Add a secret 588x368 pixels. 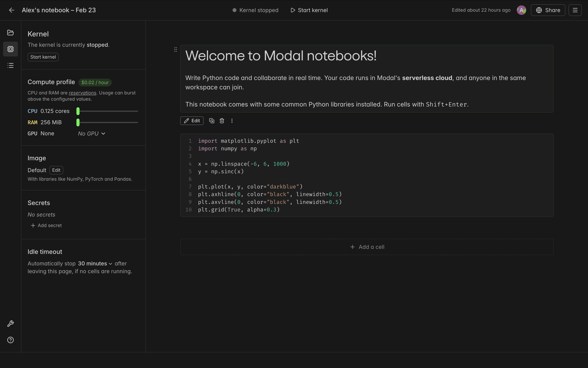pyautogui.click(x=46, y=225)
